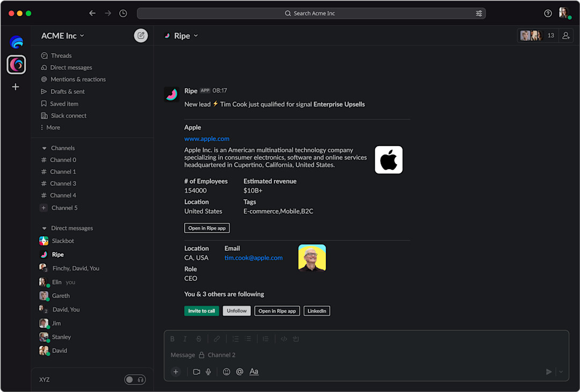
Task: Insert an ordered list
Action: click(235, 339)
